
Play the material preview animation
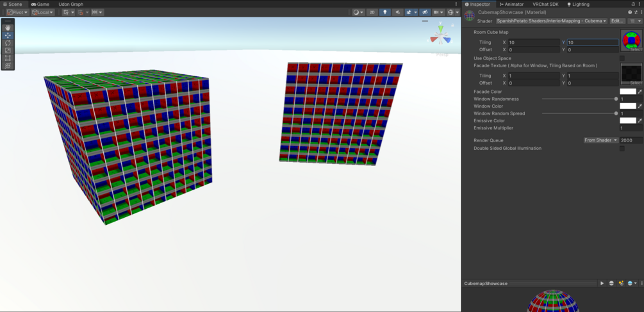(602, 283)
